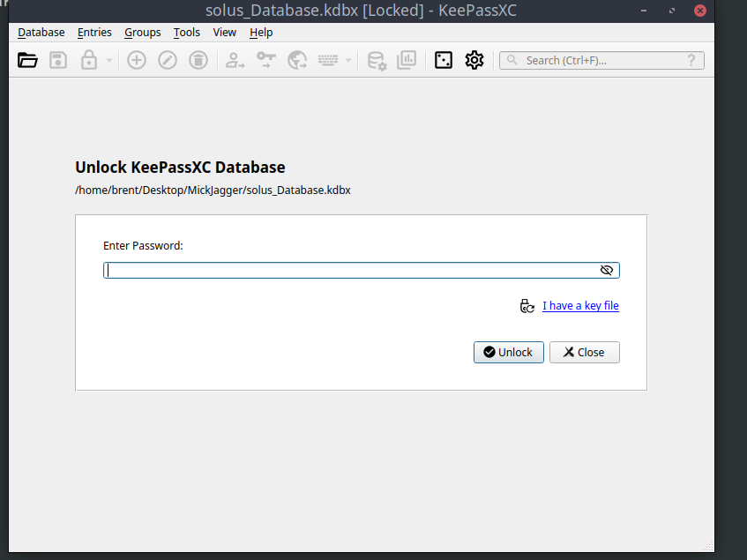The image size is (747, 560).
Task: Click the copy username toolbar icon
Action: (235, 60)
